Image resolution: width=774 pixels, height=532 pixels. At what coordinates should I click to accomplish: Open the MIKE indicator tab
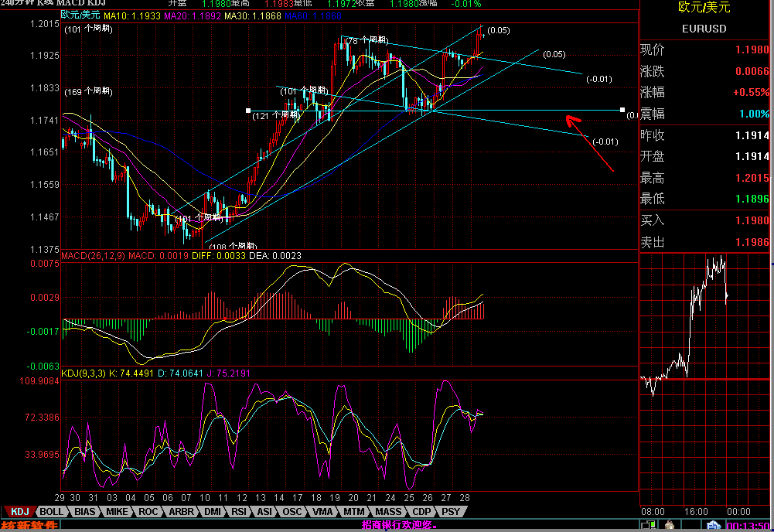[117, 512]
